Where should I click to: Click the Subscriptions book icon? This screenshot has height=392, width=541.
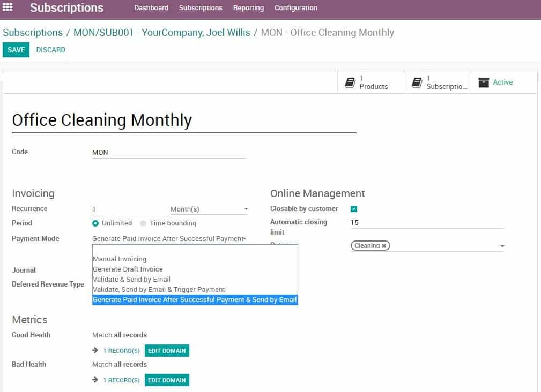[x=417, y=82]
